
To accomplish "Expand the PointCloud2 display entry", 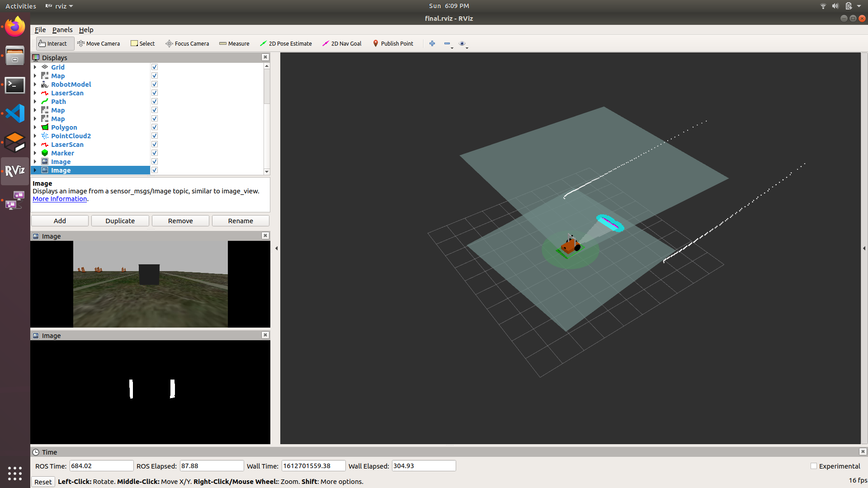I will pyautogui.click(x=36, y=136).
